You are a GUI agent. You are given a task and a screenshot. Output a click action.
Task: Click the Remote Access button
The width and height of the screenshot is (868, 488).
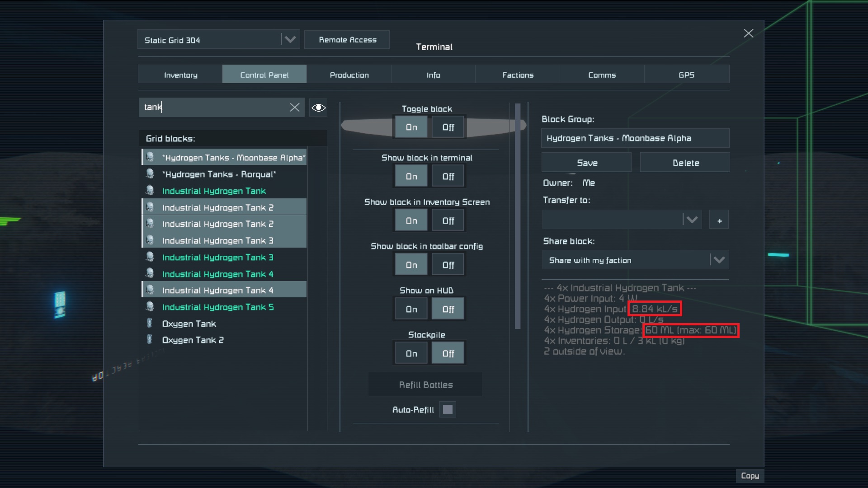347,40
